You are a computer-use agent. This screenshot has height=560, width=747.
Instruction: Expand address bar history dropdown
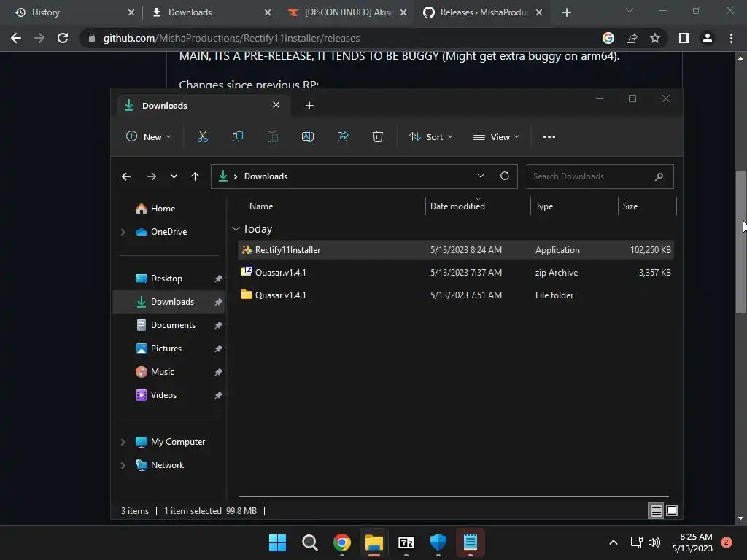480,176
